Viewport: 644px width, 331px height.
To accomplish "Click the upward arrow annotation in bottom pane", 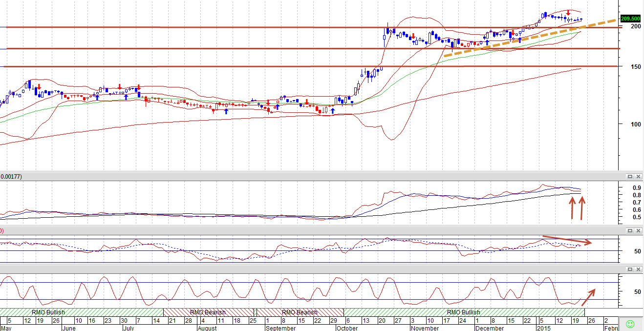I will point(589,297).
